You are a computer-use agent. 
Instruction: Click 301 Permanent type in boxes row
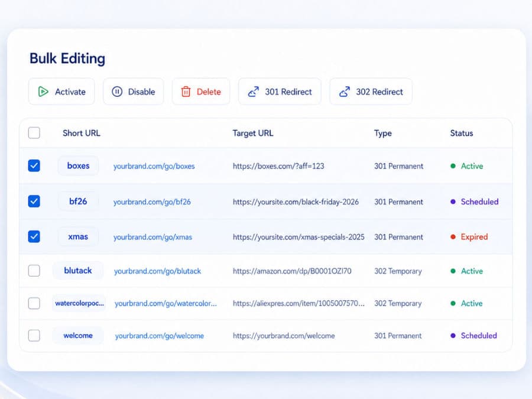[x=398, y=166]
